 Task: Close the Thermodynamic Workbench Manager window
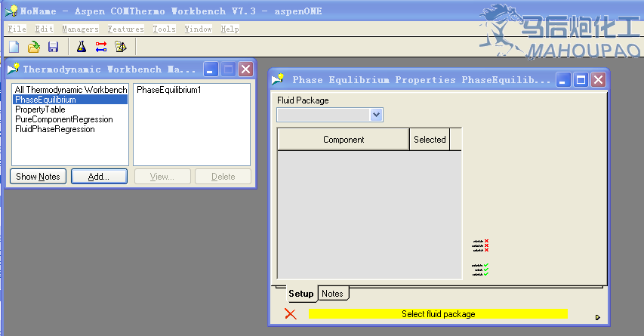pos(245,69)
